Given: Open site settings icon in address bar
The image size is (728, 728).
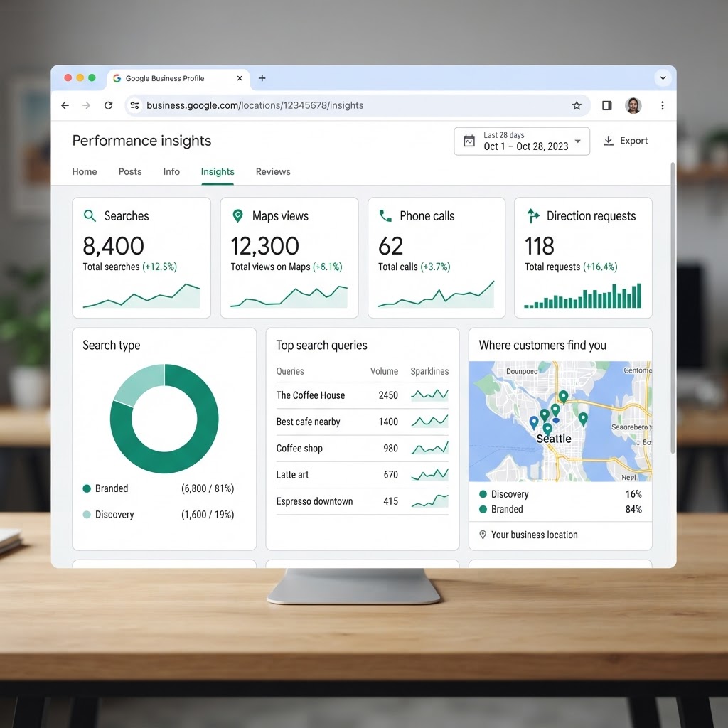Looking at the screenshot, I should tap(134, 105).
